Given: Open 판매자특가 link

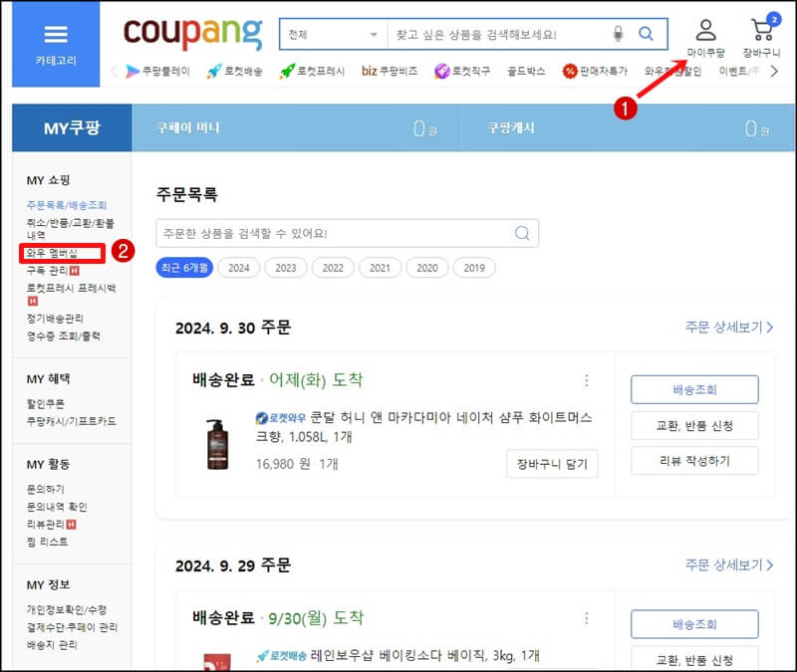Looking at the screenshot, I should coord(595,71).
